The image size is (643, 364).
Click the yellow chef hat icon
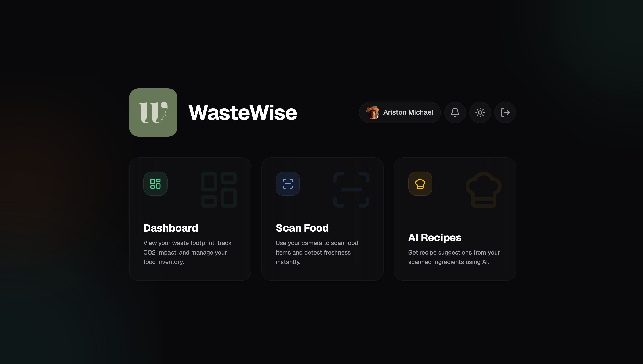coord(420,184)
